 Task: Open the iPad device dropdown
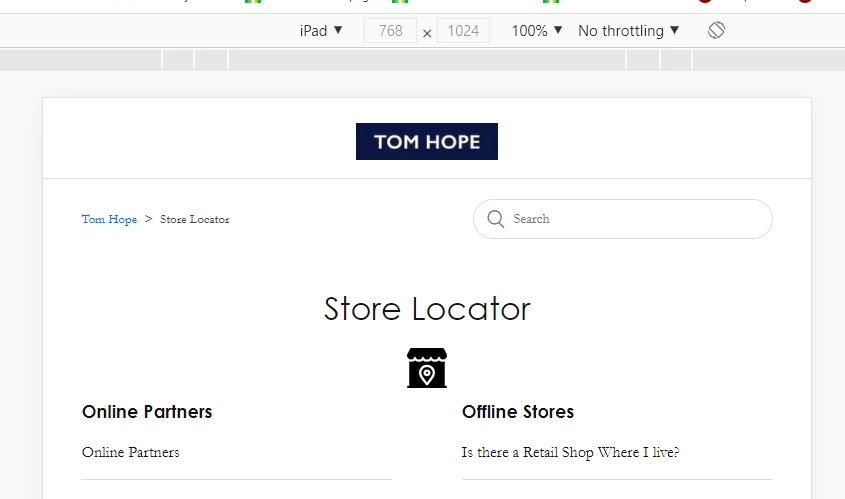pos(321,31)
